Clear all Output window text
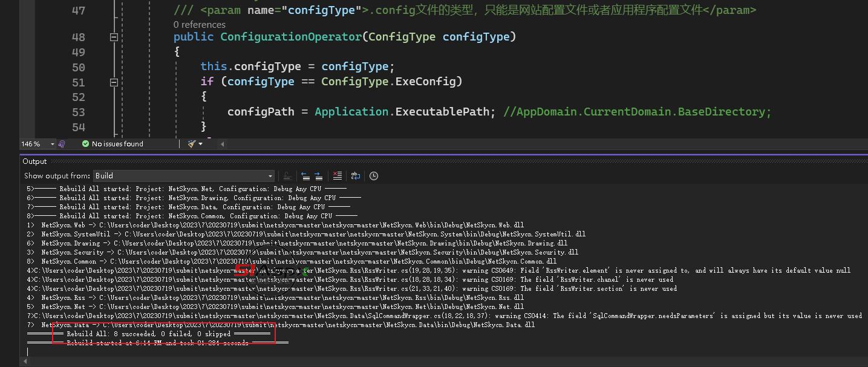 click(x=336, y=176)
